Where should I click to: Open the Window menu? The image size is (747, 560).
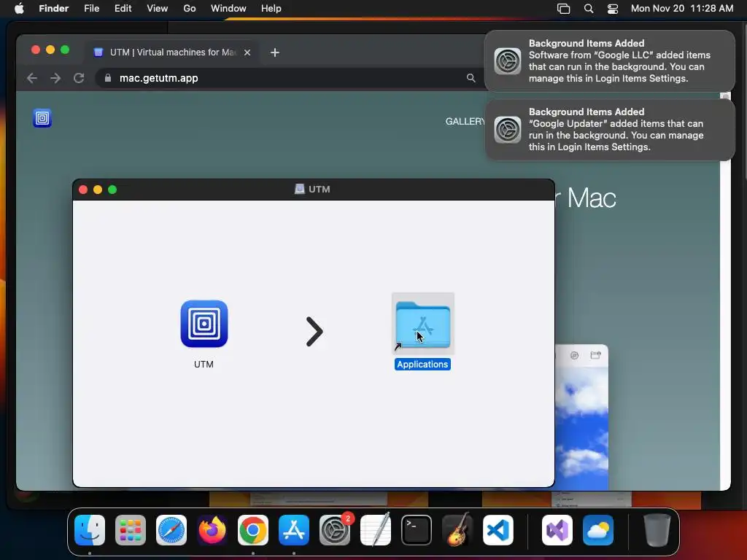point(228,9)
